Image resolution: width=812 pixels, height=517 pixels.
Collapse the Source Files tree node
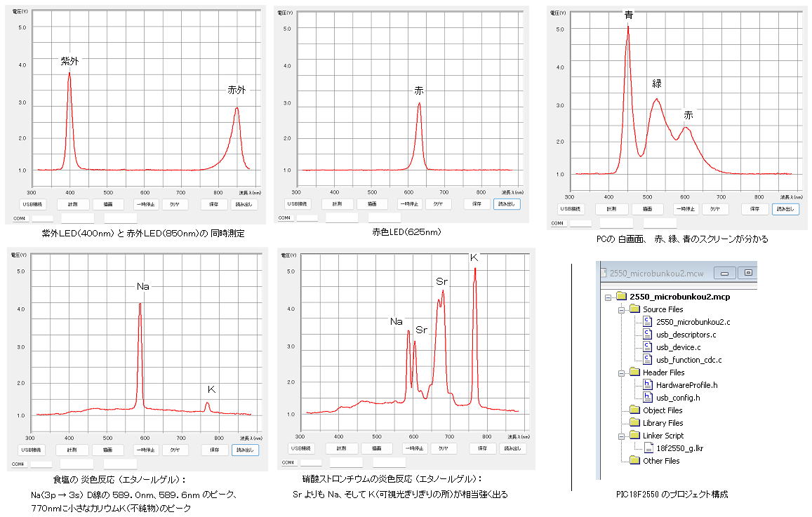[621, 309]
